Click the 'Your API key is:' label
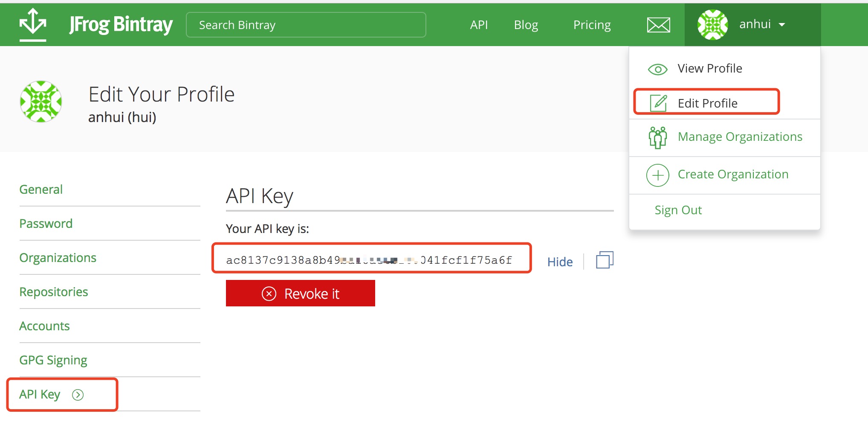 tap(267, 229)
